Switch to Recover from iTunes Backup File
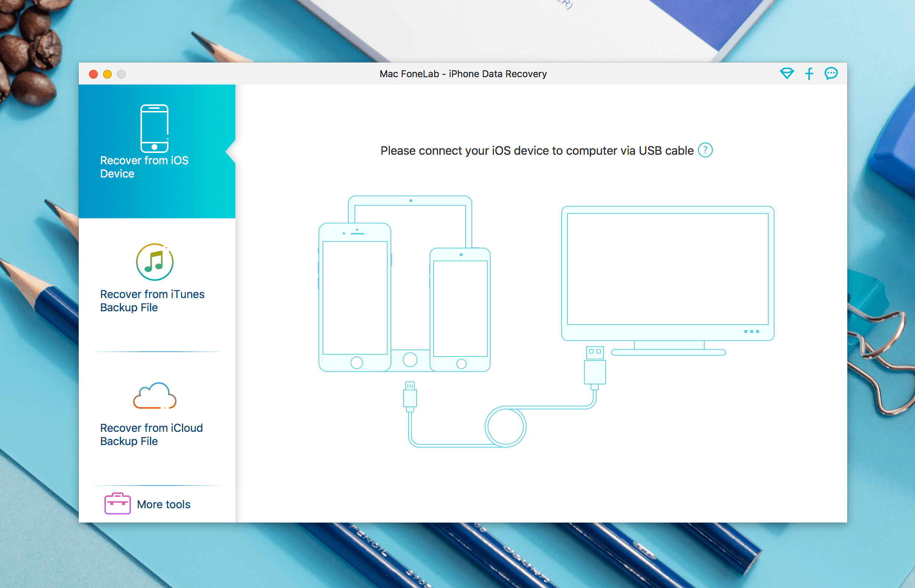The height and width of the screenshot is (588, 915). tap(152, 301)
